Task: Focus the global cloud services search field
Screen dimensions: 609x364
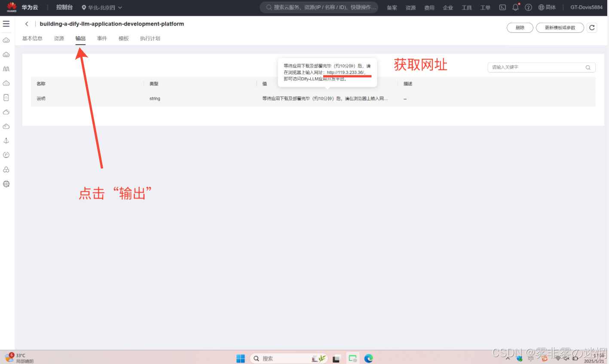Action: pos(319,7)
